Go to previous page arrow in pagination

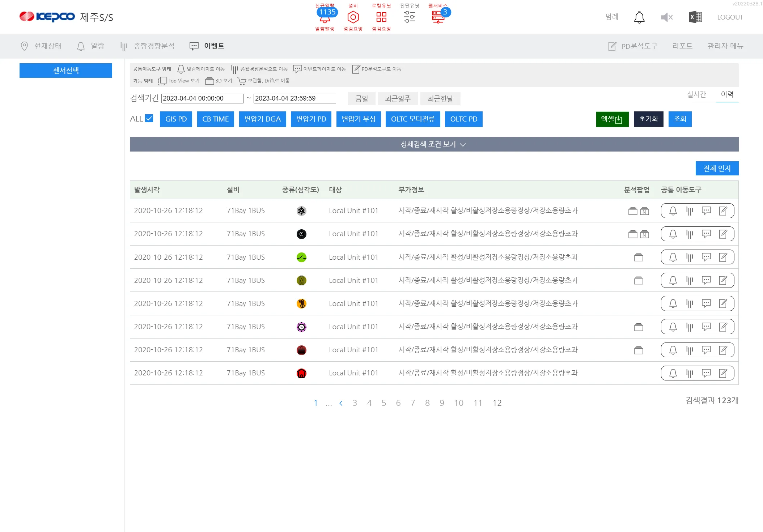coord(341,403)
